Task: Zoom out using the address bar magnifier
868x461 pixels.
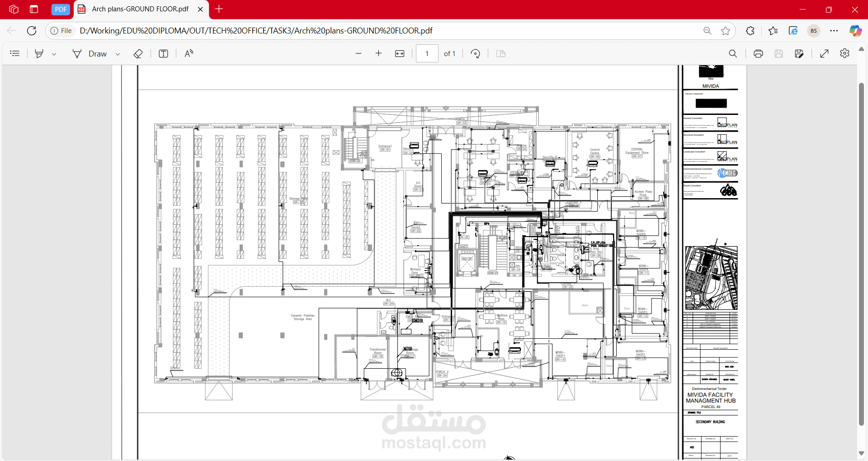Action: click(x=708, y=31)
